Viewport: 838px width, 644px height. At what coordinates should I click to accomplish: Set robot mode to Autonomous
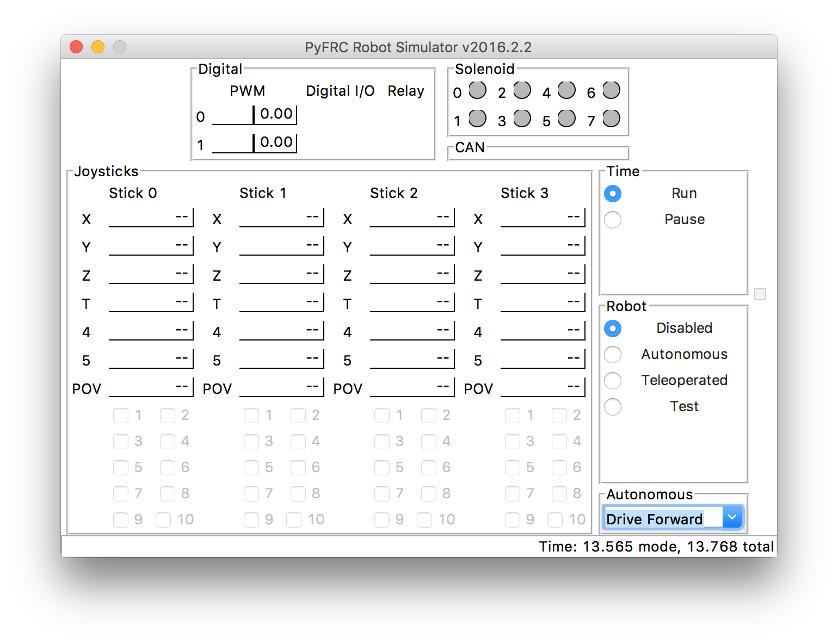[x=613, y=355]
